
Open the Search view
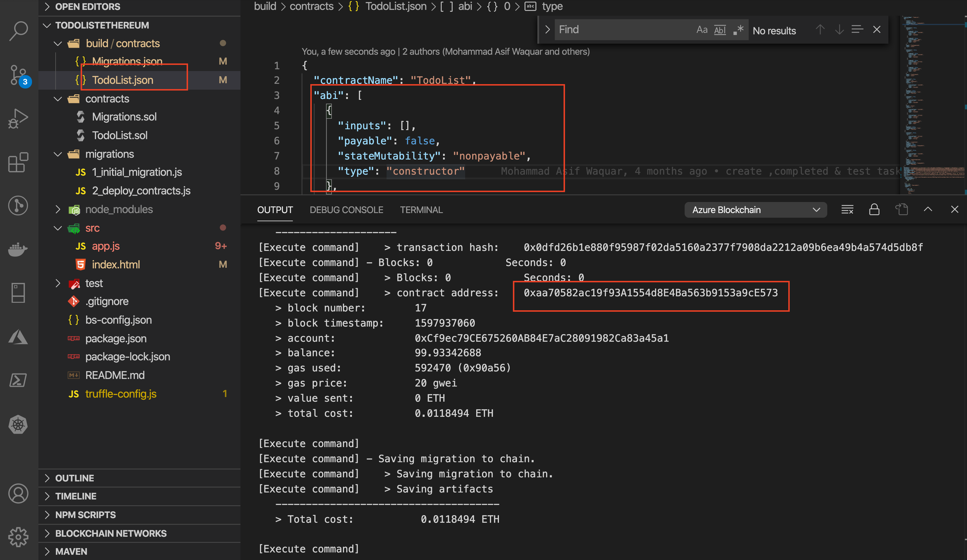coord(18,31)
